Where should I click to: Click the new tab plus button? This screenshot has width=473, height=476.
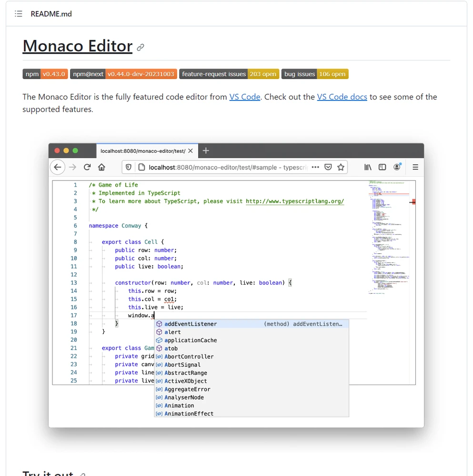206,151
